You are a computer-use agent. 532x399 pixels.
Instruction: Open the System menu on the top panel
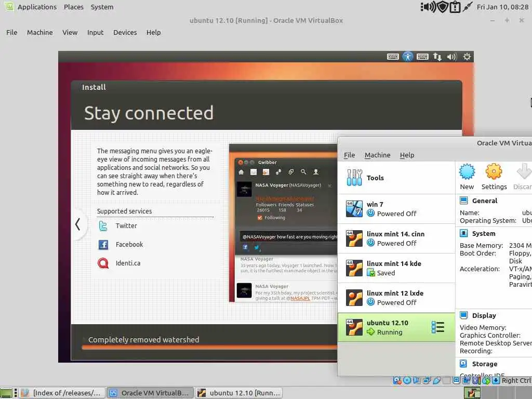tap(102, 7)
